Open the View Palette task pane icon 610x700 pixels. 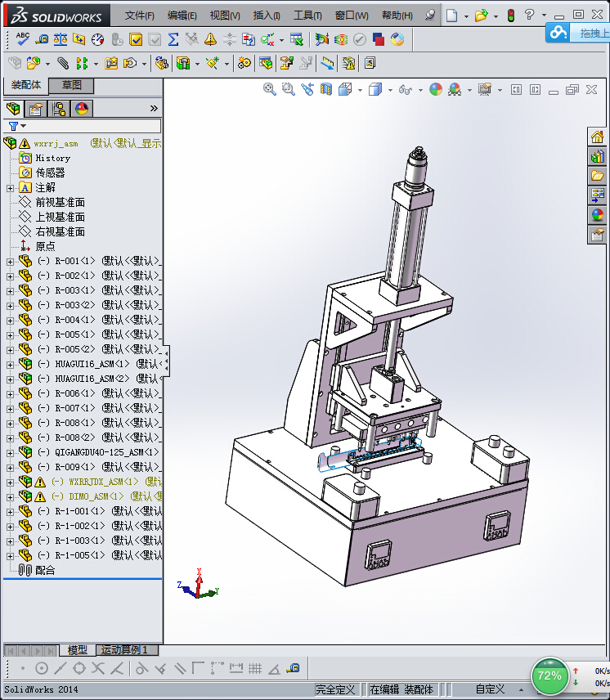pos(597,195)
